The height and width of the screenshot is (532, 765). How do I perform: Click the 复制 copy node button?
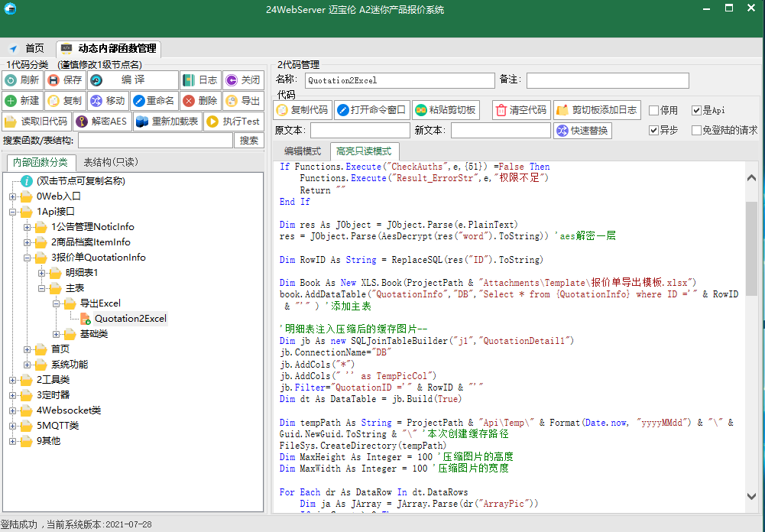(x=66, y=101)
